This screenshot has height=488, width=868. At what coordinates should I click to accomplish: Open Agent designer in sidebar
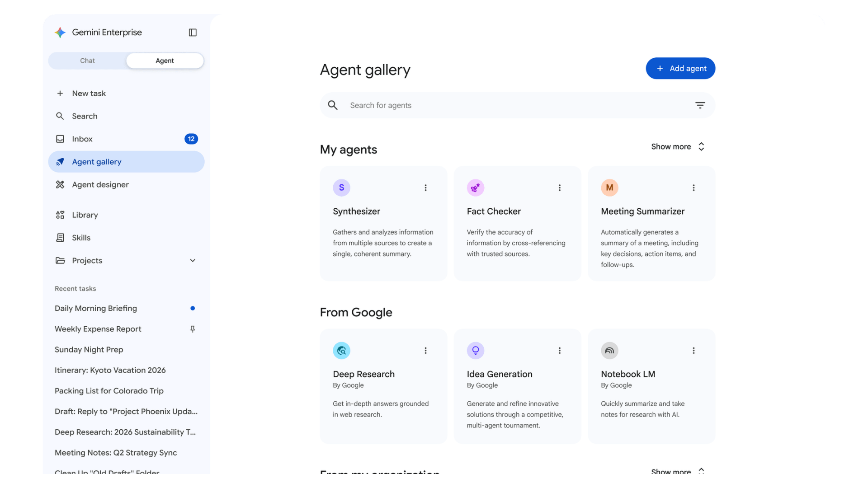click(x=126, y=185)
